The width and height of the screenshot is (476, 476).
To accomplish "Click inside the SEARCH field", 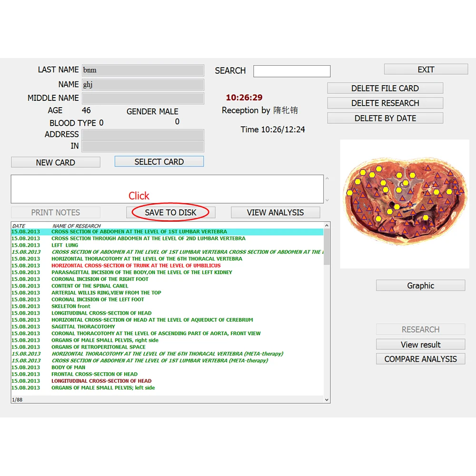I will (292, 71).
